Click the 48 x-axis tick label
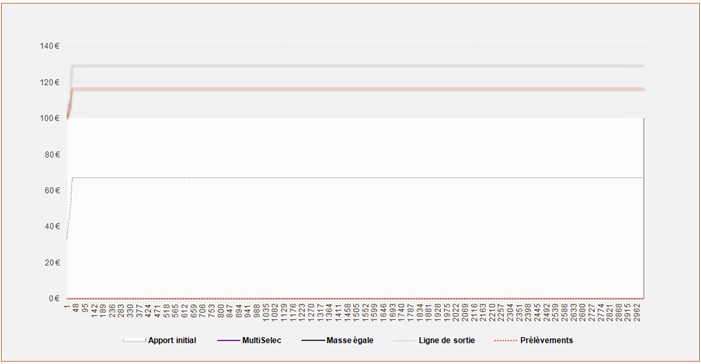 coord(76,309)
